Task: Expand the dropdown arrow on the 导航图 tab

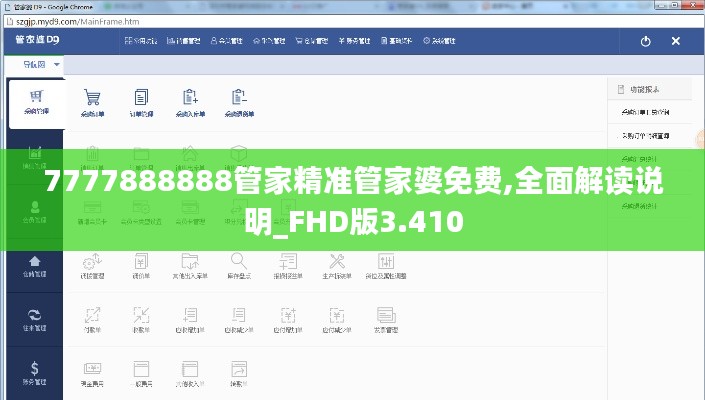Action: pyautogui.click(x=57, y=64)
